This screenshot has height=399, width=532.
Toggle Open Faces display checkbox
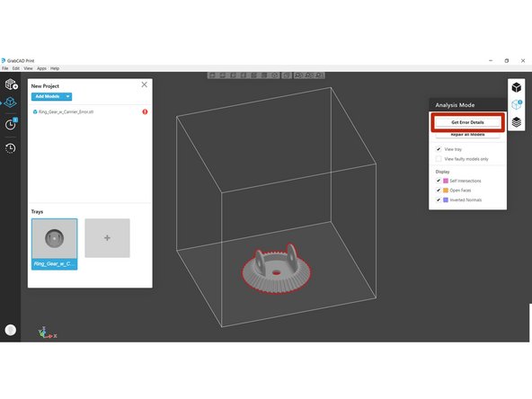(439, 190)
